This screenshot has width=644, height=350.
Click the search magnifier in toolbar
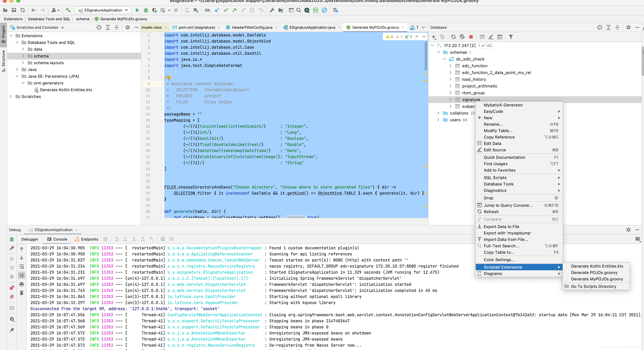tap(299, 10)
